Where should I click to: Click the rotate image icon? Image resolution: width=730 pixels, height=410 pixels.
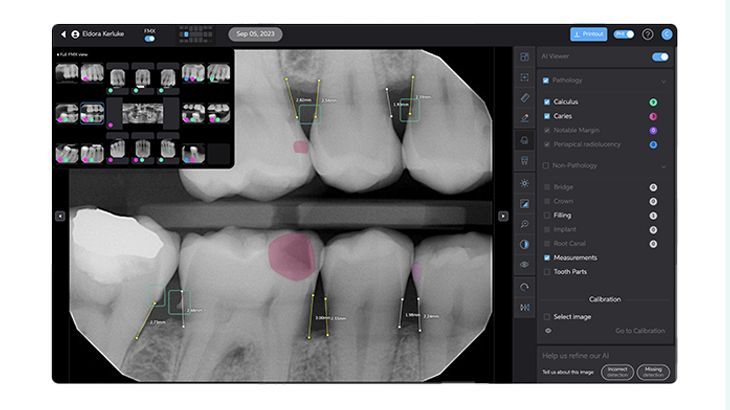tap(524, 287)
